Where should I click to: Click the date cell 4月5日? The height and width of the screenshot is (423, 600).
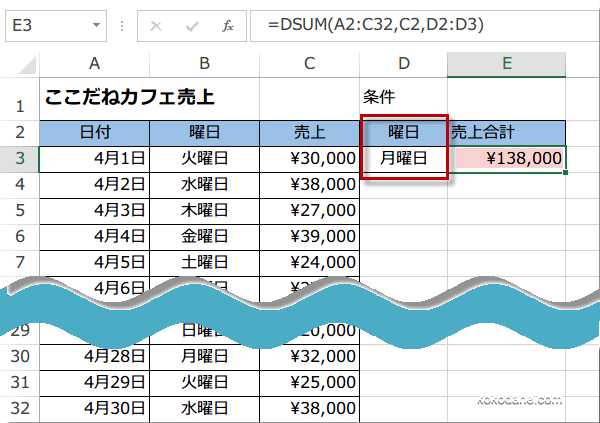(95, 263)
